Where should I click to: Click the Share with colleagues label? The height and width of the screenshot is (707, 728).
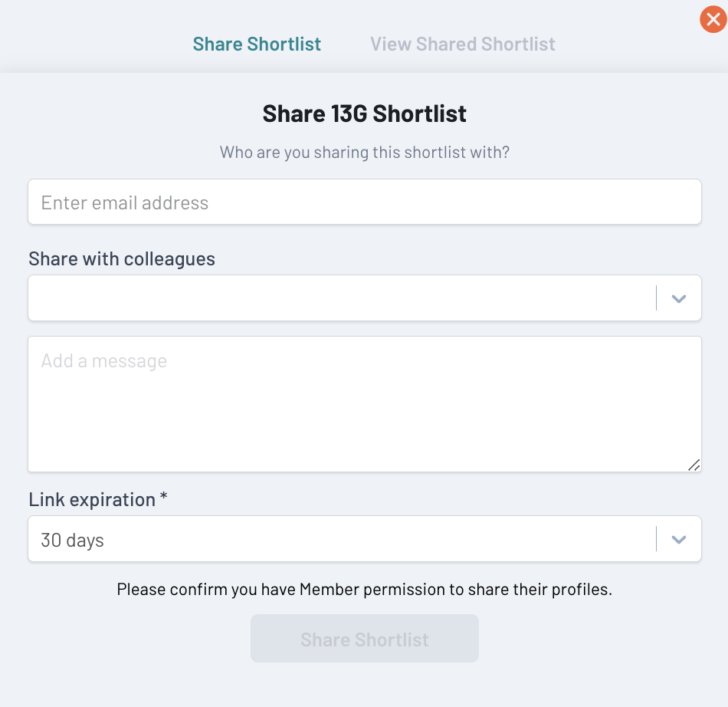pyautogui.click(x=122, y=259)
